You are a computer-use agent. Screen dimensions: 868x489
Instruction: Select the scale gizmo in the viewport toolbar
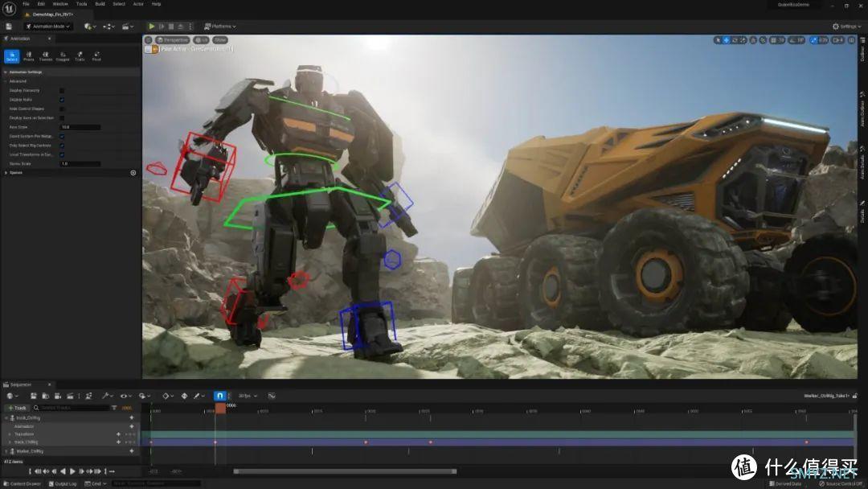[743, 40]
